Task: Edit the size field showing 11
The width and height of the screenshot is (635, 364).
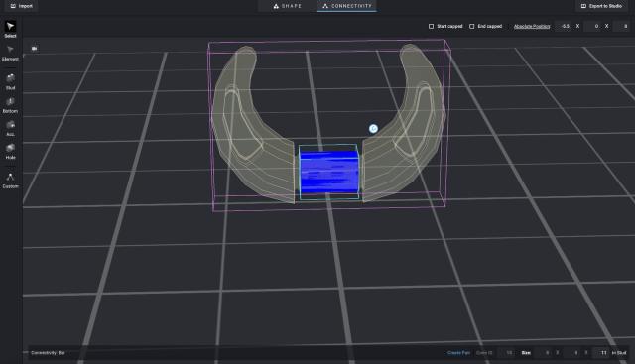Action: (601, 353)
